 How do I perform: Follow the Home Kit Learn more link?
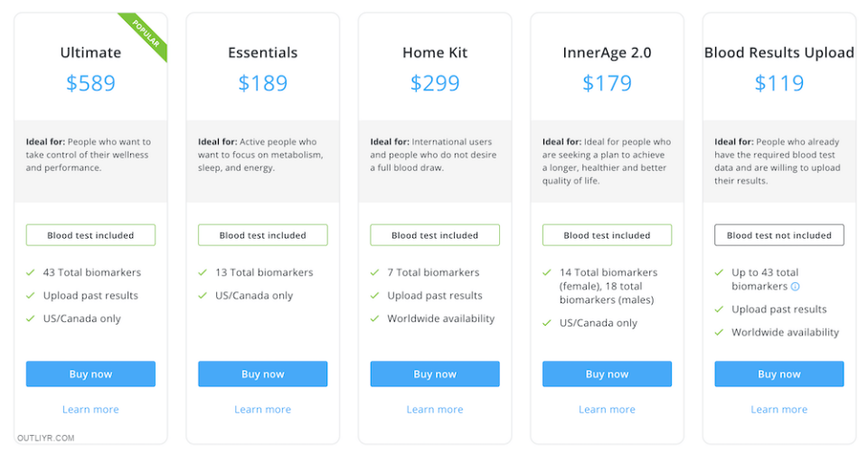pyautogui.click(x=435, y=409)
